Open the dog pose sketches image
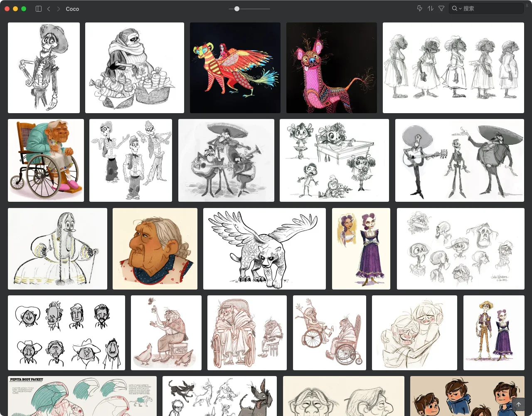 pyautogui.click(x=219, y=396)
